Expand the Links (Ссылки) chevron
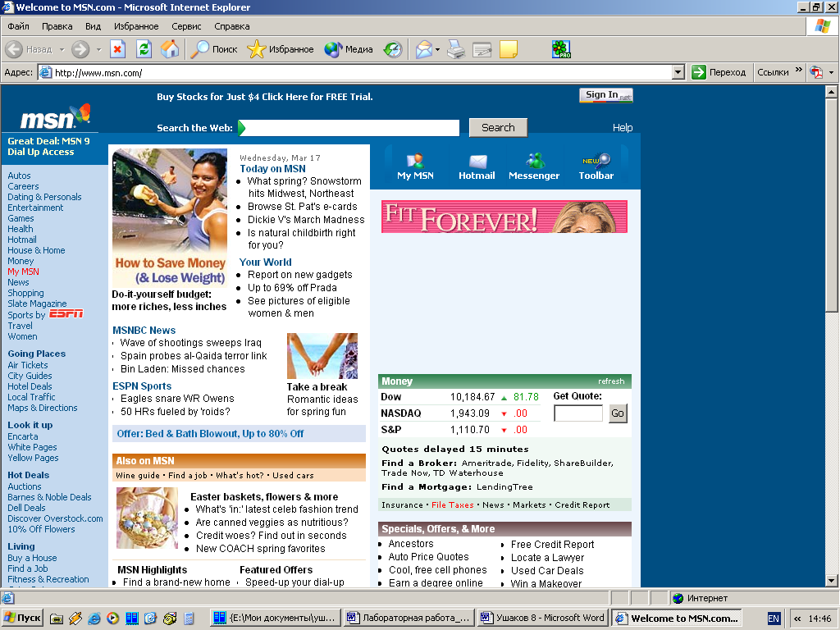 (799, 70)
